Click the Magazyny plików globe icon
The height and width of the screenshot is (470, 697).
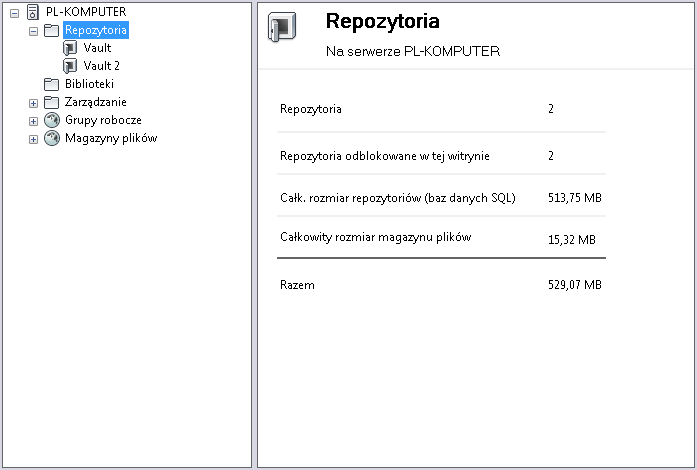[52, 138]
